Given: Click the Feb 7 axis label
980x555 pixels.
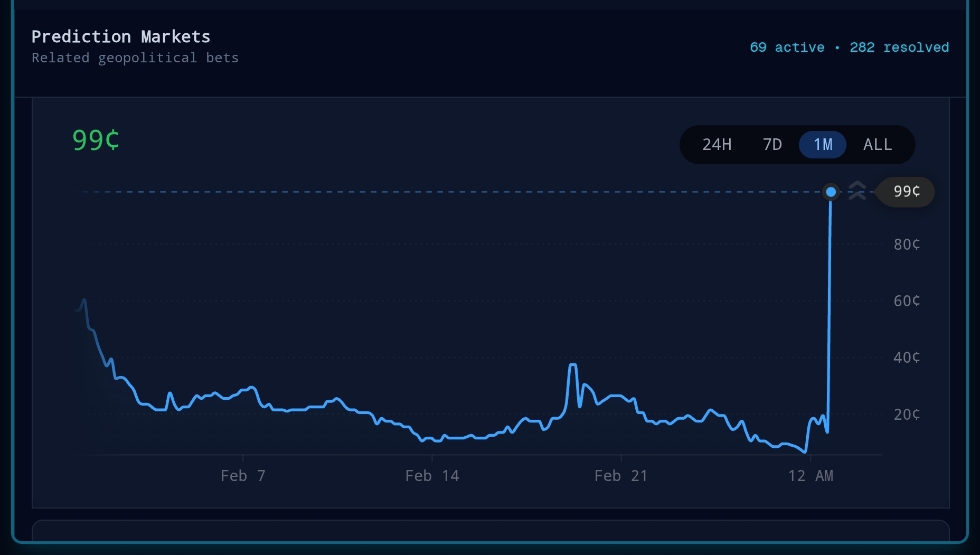Looking at the screenshot, I should click(243, 476).
